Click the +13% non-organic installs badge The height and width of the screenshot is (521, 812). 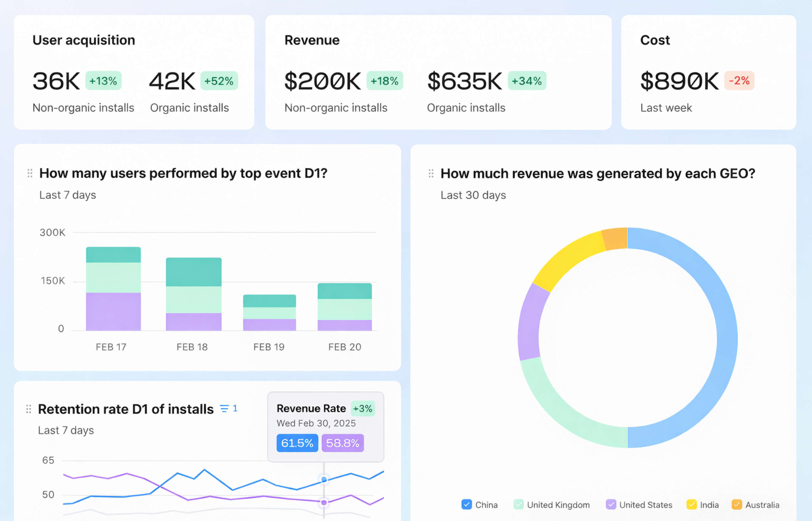[103, 81]
